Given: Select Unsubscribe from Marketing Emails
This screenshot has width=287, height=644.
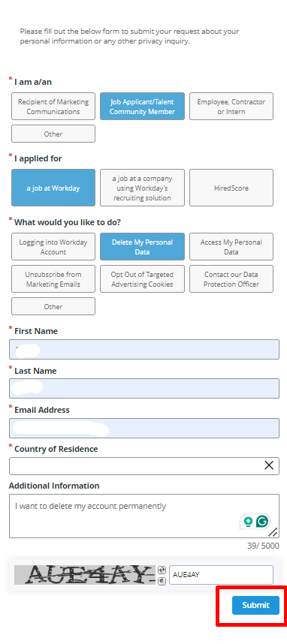Looking at the screenshot, I should click(53, 279).
